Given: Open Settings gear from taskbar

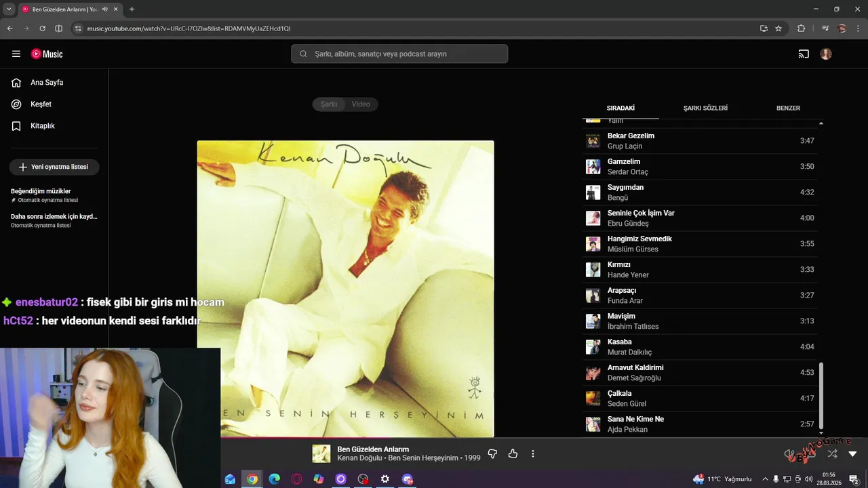Looking at the screenshot, I should pyautogui.click(x=385, y=479).
